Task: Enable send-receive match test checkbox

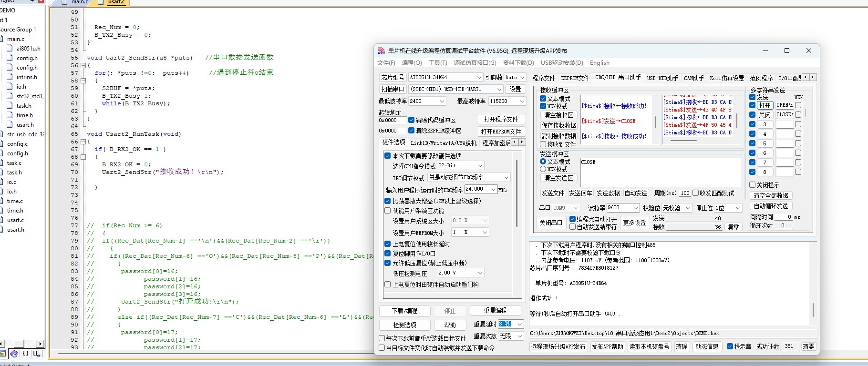Action: 695,193
